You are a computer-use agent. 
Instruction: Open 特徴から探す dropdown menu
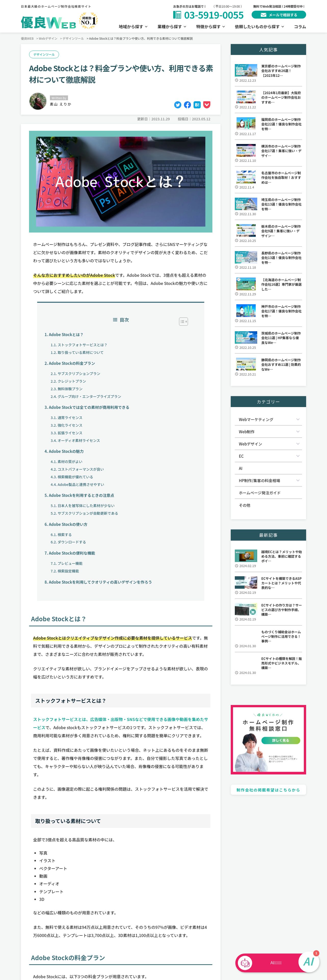click(211, 27)
